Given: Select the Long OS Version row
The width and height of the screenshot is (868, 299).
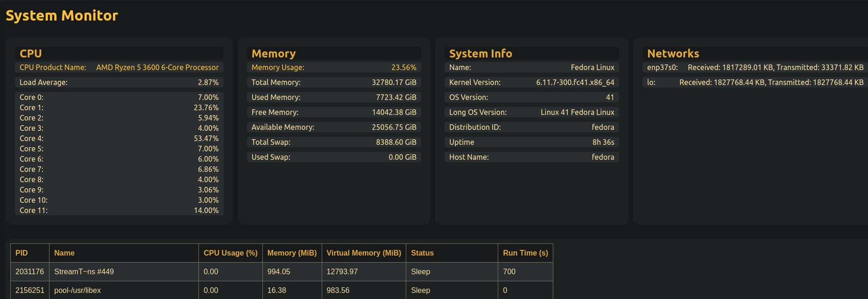Looking at the screenshot, I should pyautogui.click(x=532, y=112).
